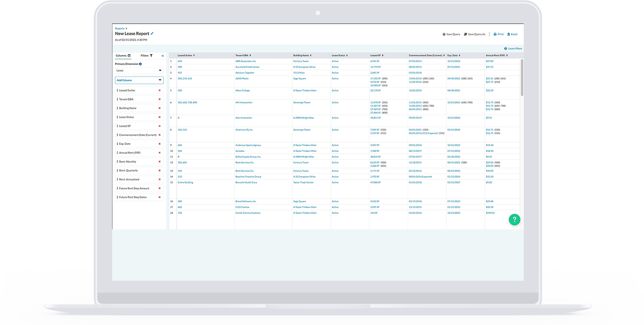The height and width of the screenshot is (325, 644).
Task: Sort by Commencement Date (Current) header arrows
Action: click(x=444, y=56)
